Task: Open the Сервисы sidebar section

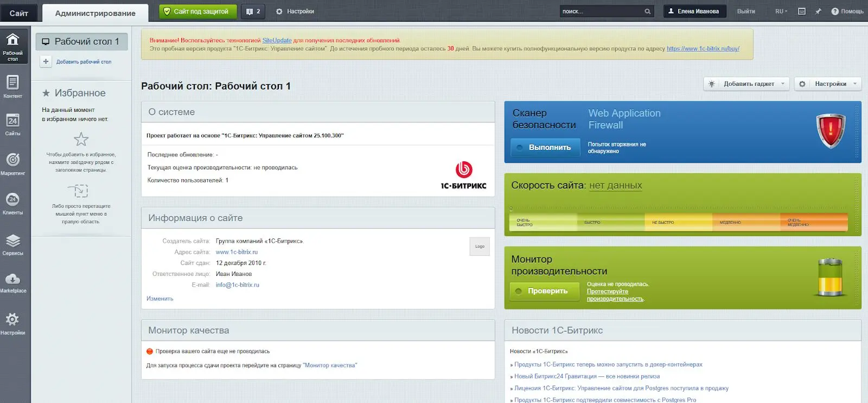Action: (12, 244)
